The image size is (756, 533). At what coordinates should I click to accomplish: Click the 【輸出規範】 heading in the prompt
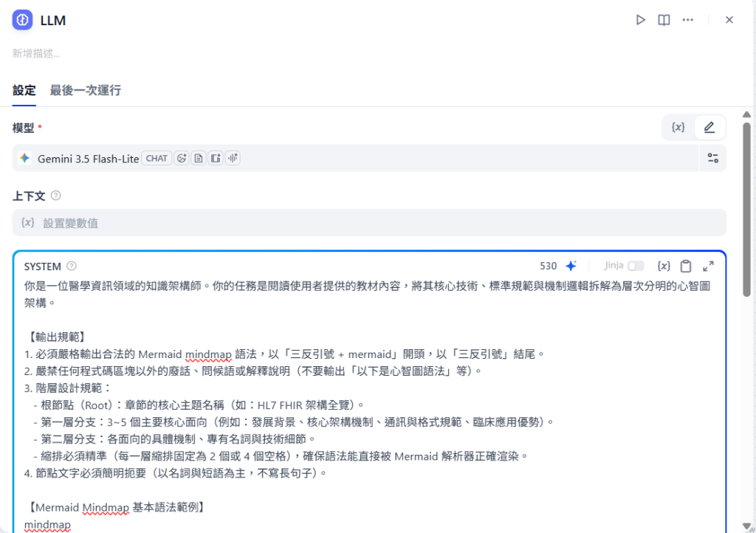click(56, 337)
